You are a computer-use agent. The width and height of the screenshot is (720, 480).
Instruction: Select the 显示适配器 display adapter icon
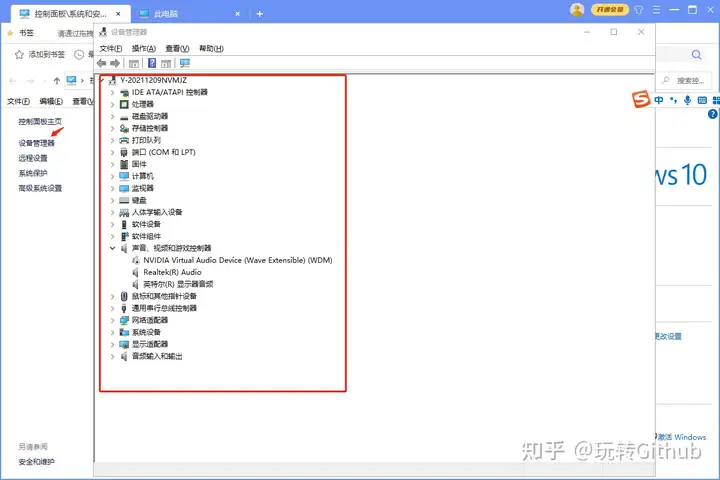[124, 344]
